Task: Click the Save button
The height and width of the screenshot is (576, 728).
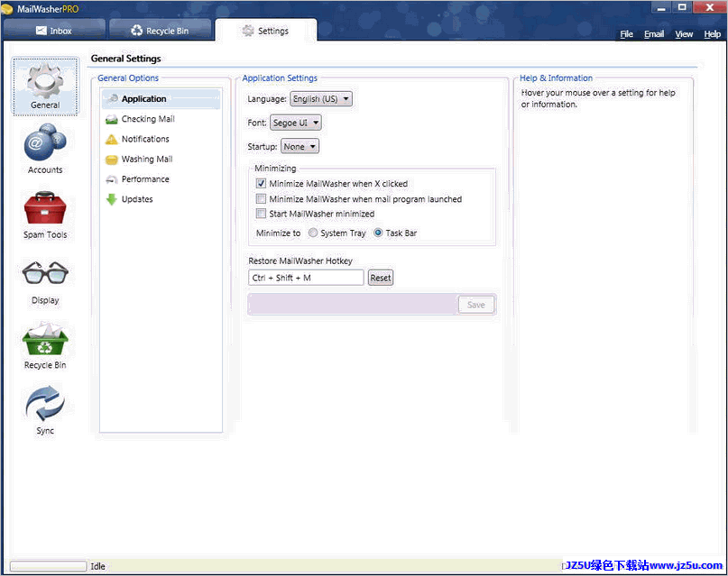Action: click(x=476, y=305)
